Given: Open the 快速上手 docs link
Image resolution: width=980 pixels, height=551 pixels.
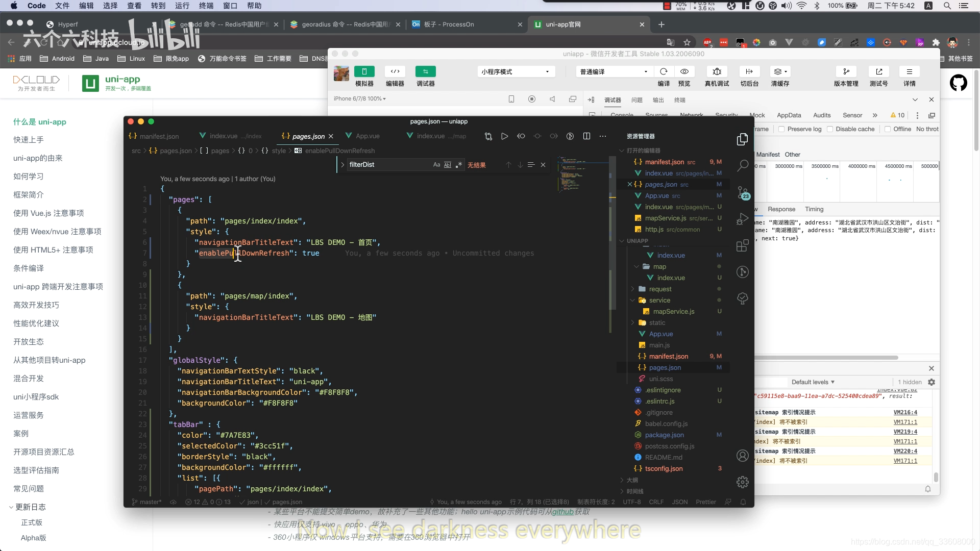Looking at the screenshot, I should click(29, 140).
